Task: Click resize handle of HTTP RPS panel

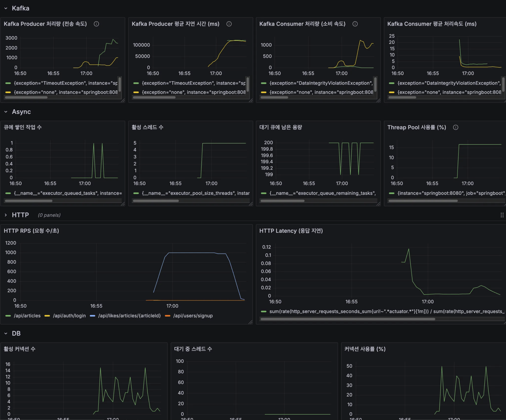Action: 250,322
